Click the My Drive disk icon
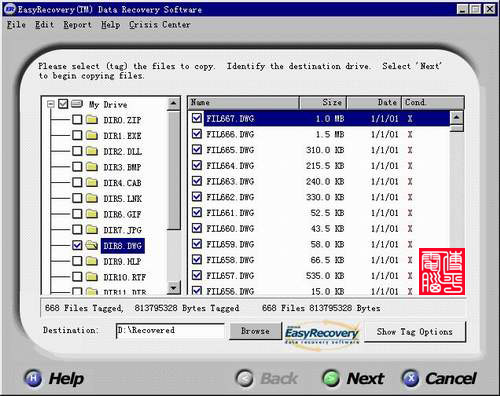Viewport: 500px width, 396px height. click(x=77, y=104)
